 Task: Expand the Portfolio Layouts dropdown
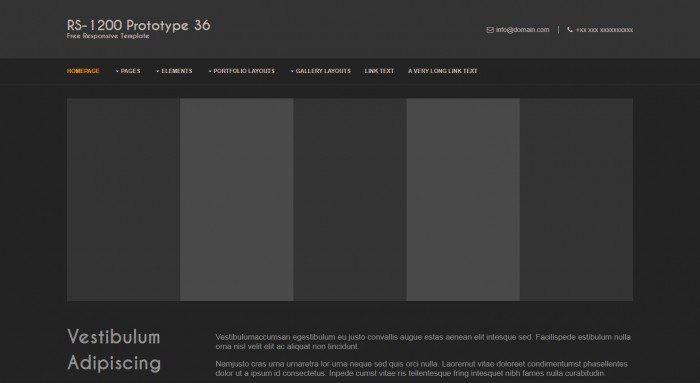(x=242, y=71)
